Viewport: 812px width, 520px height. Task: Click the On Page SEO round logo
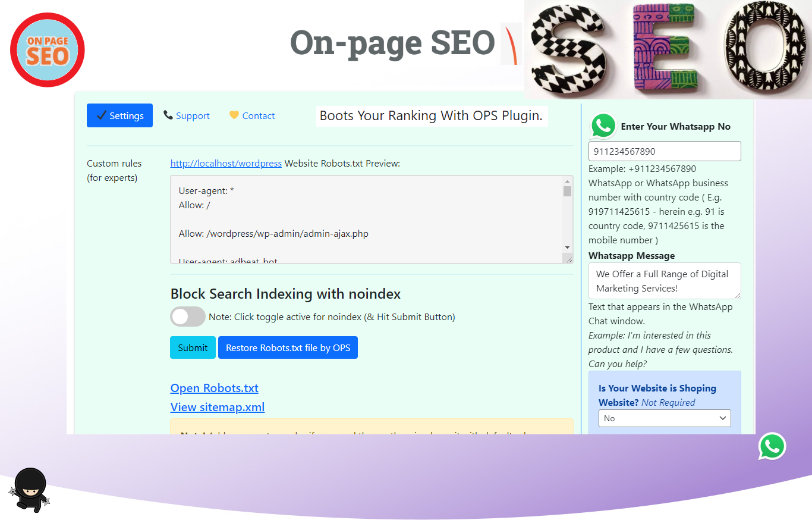click(x=48, y=50)
